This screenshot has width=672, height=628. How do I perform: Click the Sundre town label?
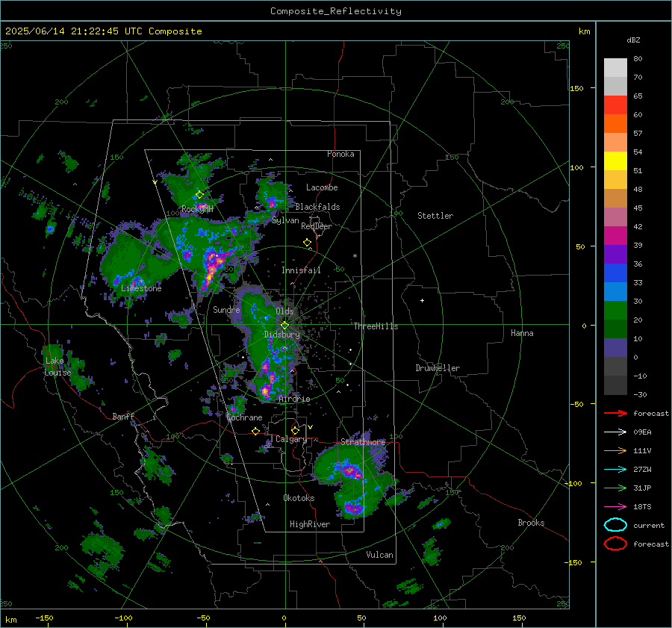pos(226,309)
